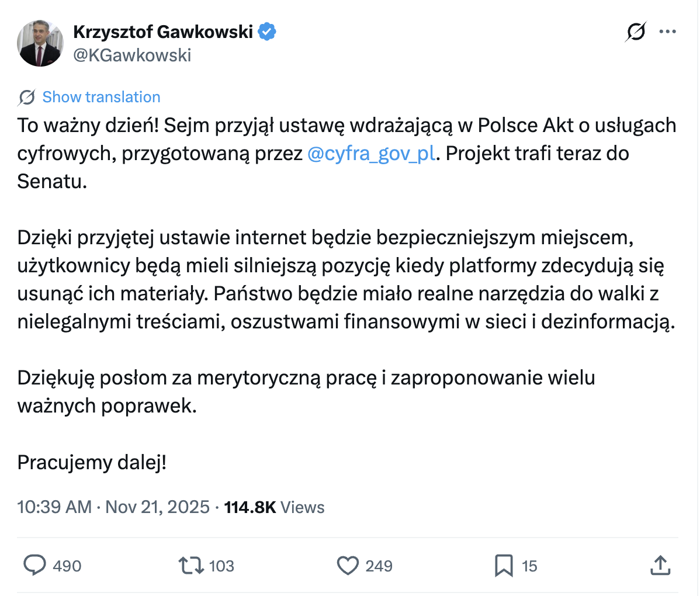The image size is (700, 596).
Task: Bookmark the post with the bookmark icon
Action: (x=503, y=566)
